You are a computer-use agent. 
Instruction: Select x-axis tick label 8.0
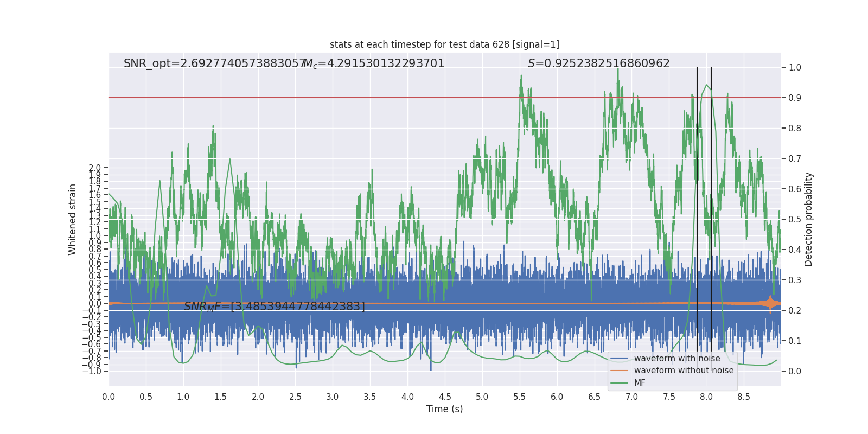706,397
